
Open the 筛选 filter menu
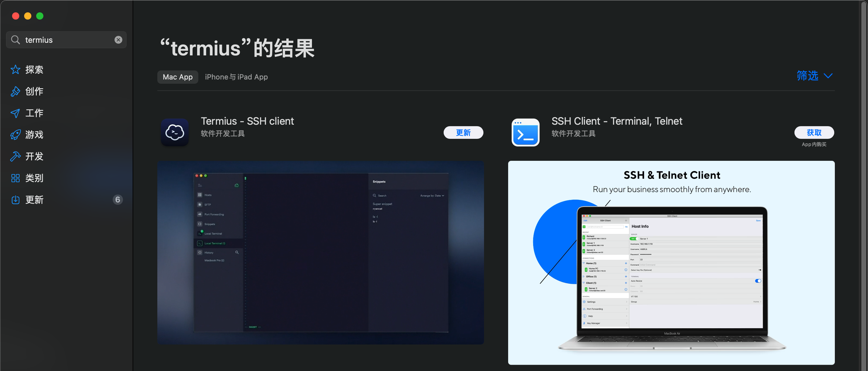coord(807,76)
